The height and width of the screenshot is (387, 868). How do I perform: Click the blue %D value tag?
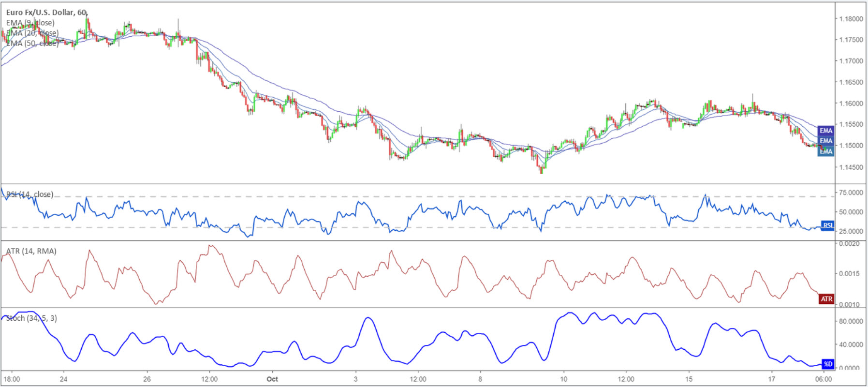828,364
